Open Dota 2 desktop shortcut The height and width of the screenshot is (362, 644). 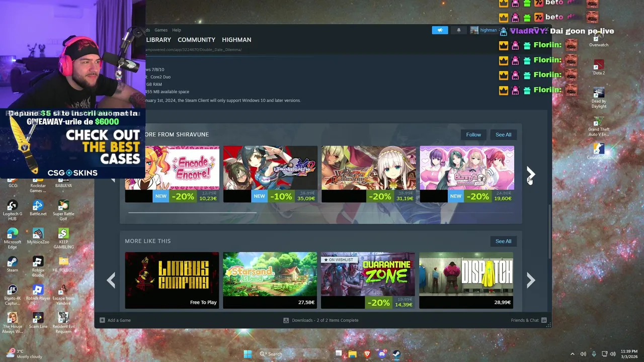tap(599, 67)
